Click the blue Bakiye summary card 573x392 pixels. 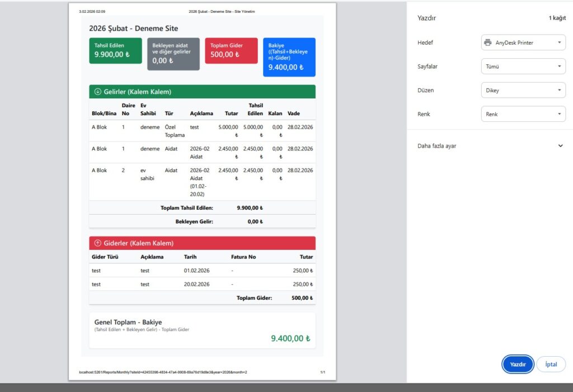(289, 57)
